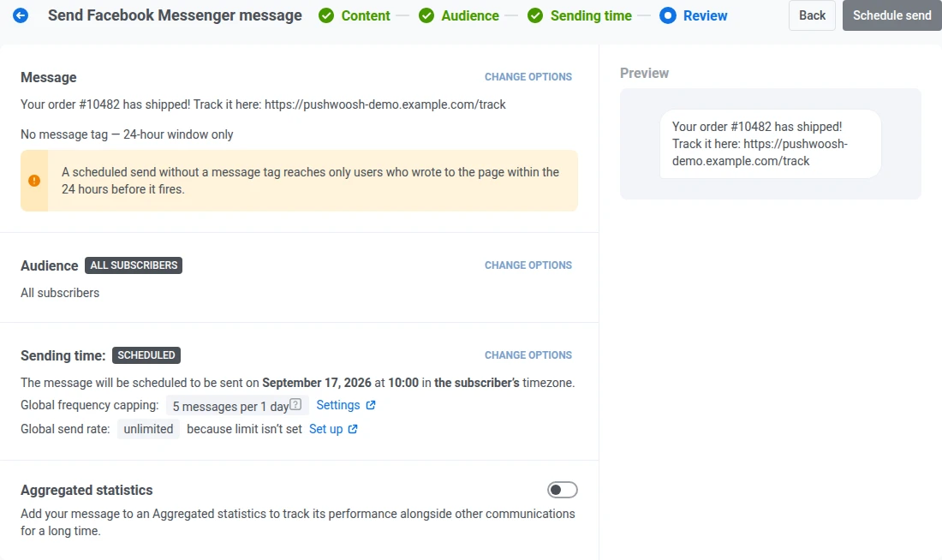Go to the Sending time step

(x=591, y=15)
